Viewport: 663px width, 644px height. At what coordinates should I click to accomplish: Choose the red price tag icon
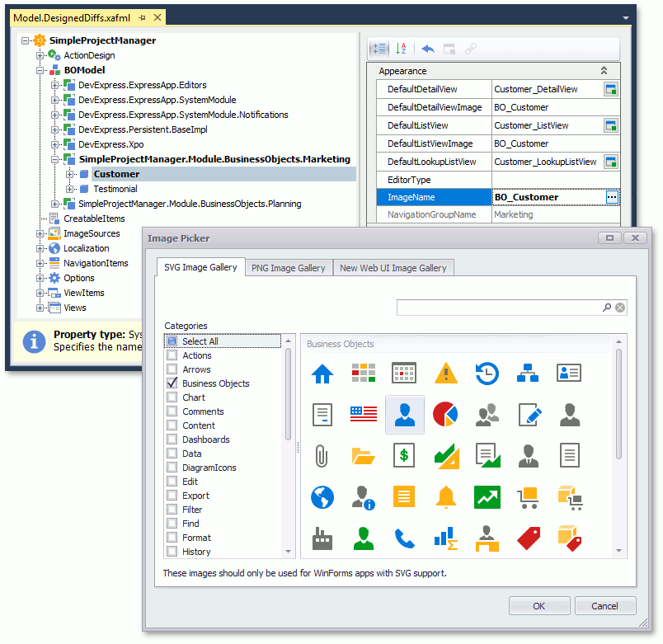tap(528, 539)
